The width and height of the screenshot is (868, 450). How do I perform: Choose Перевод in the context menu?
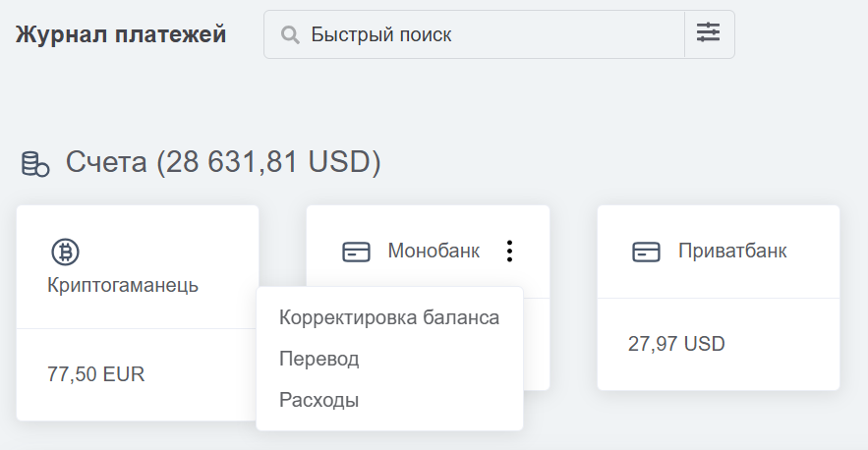click(x=319, y=359)
